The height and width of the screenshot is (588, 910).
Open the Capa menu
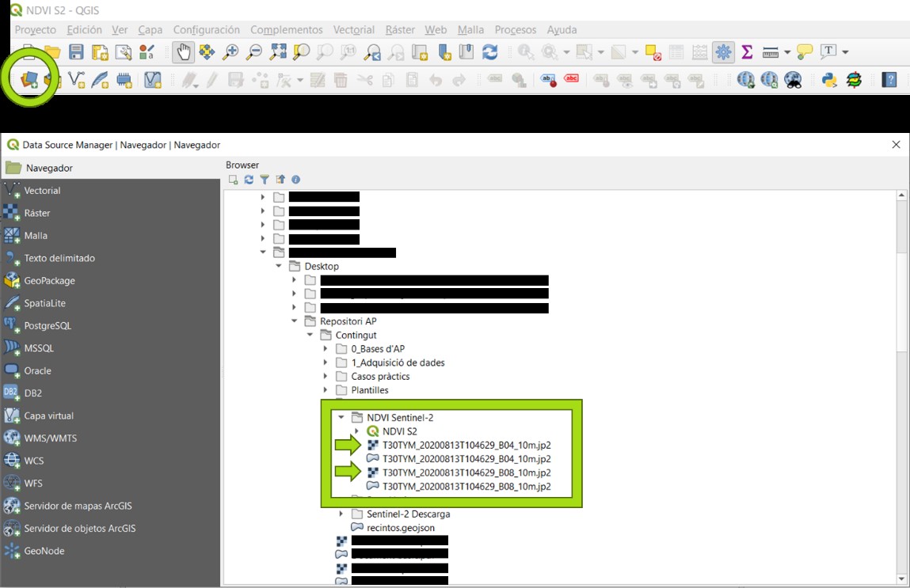(150, 29)
